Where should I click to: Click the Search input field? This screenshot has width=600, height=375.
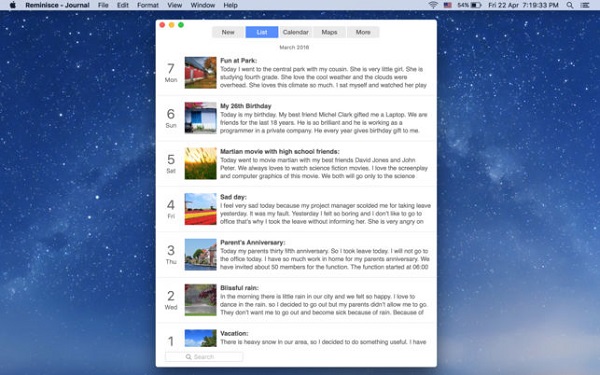(x=204, y=357)
